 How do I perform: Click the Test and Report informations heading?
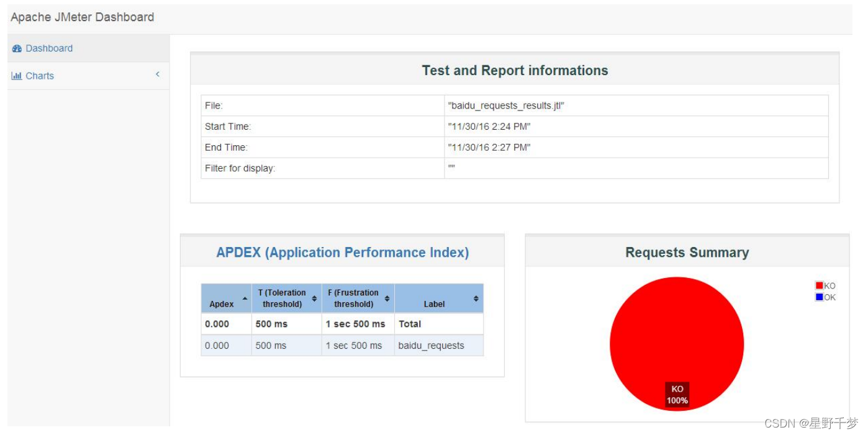tap(515, 71)
